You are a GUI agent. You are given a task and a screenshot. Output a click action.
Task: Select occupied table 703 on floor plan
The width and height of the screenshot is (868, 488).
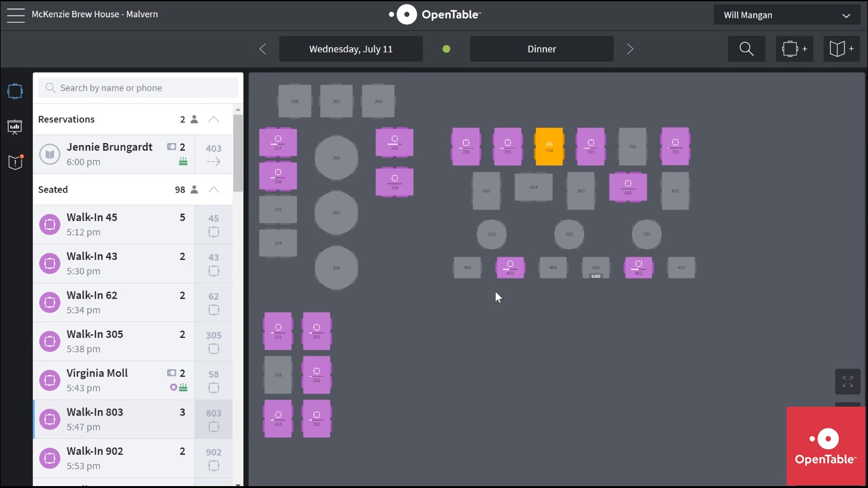[591, 147]
